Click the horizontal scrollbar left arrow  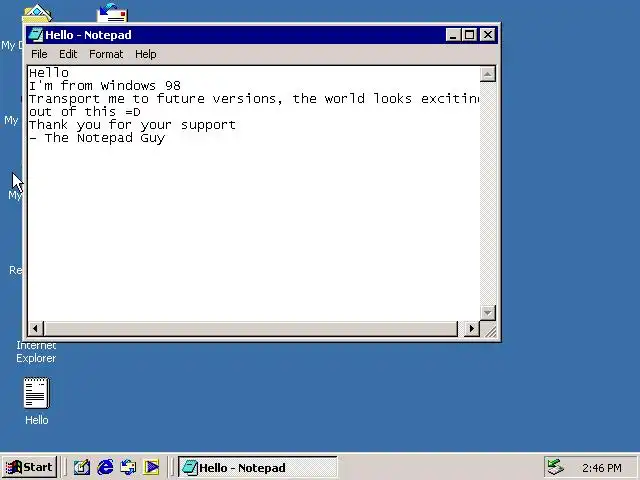pos(36,329)
